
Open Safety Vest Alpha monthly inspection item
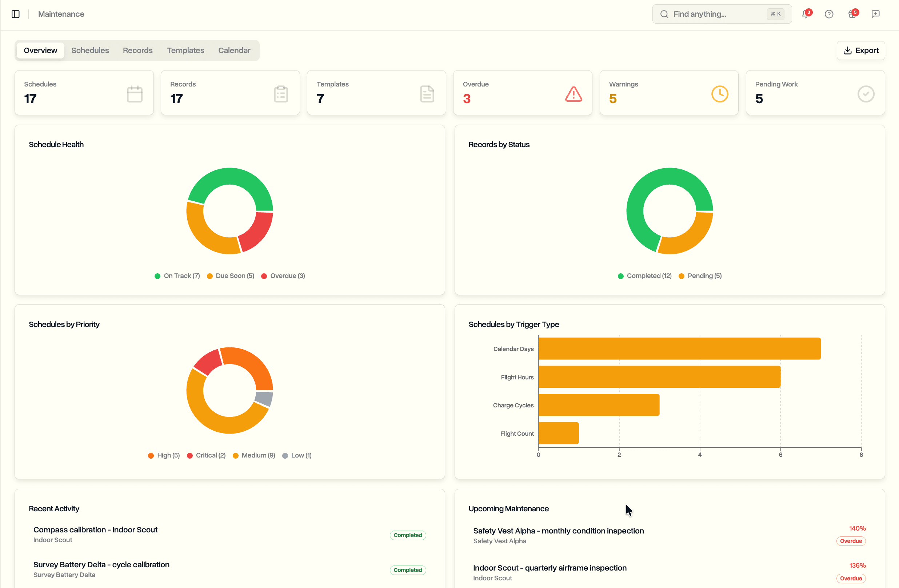(669, 535)
